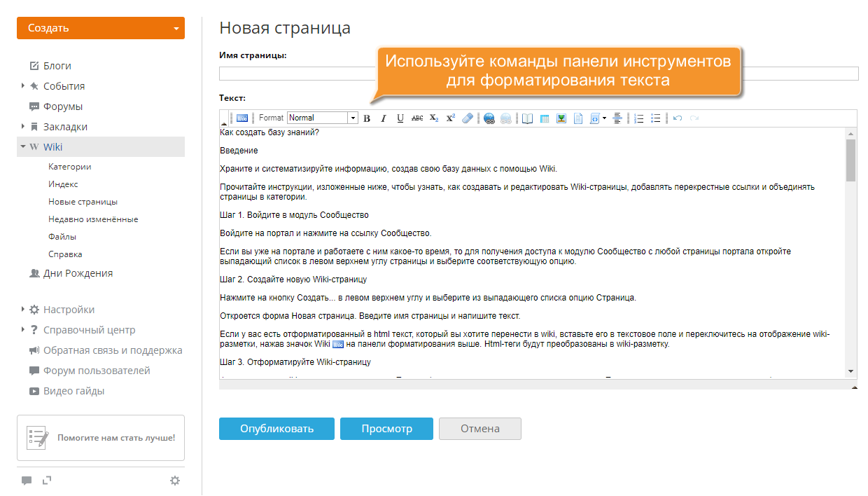
Task: Open Блоги in sidebar
Action: pos(57,66)
